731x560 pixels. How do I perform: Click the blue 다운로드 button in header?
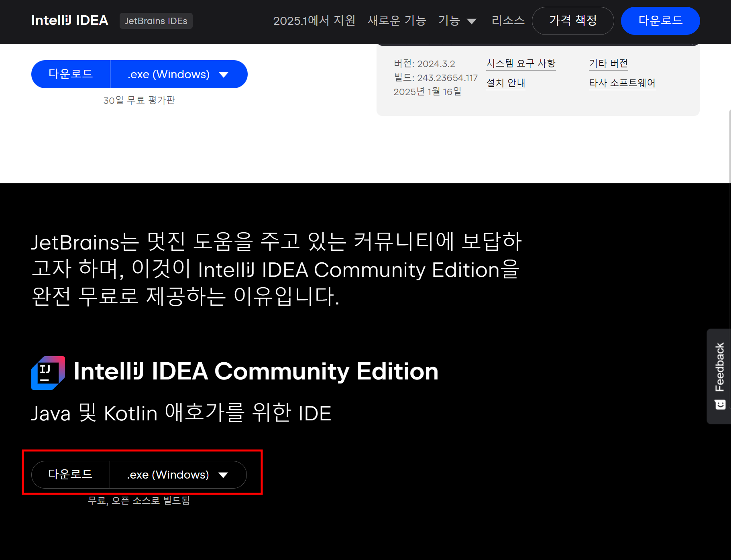click(660, 21)
